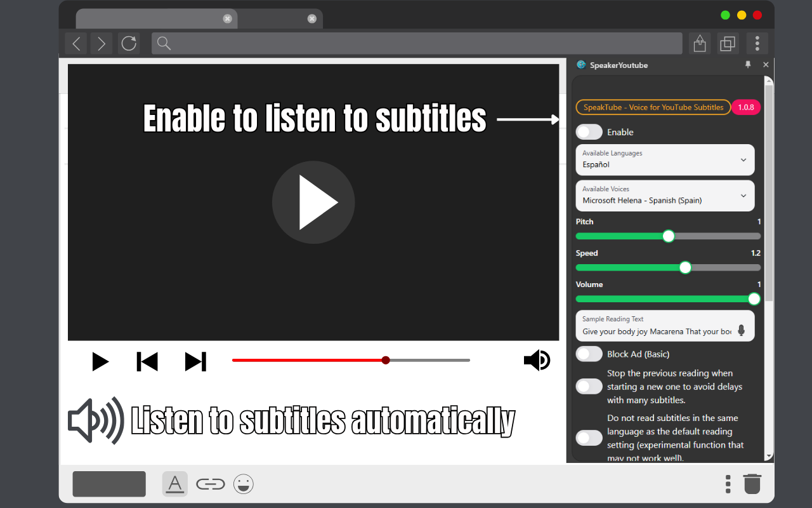Image resolution: width=812 pixels, height=508 pixels.
Task: Open the browser three-dot menu
Action: coord(757,43)
